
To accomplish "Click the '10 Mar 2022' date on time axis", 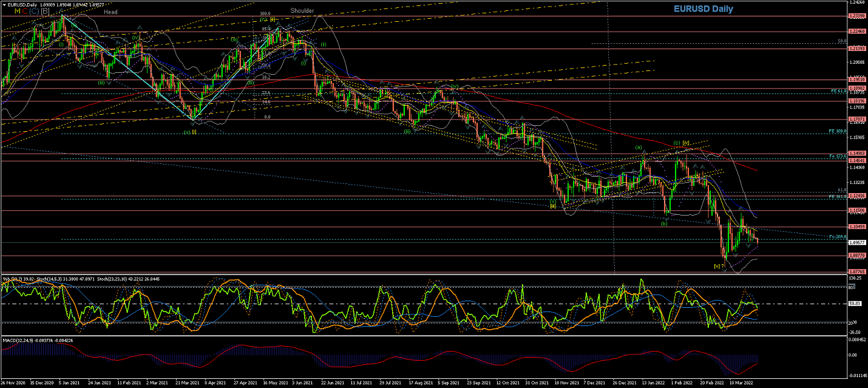I will 741,383.
